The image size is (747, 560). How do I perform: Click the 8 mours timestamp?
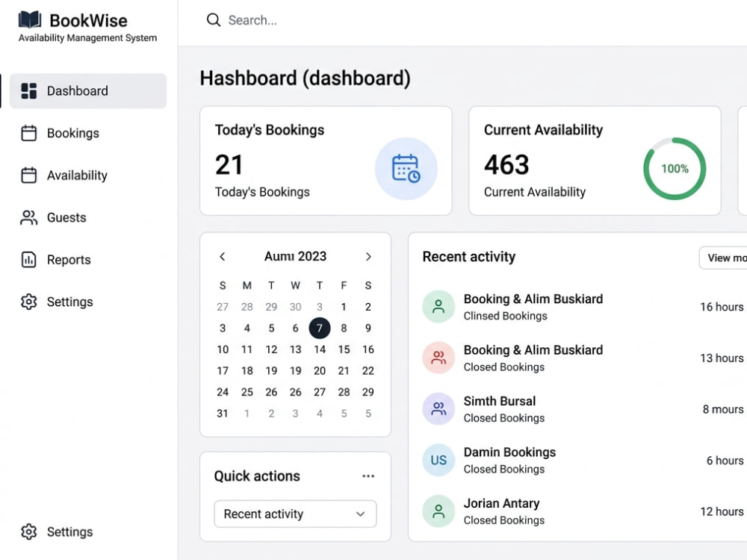[x=723, y=409]
